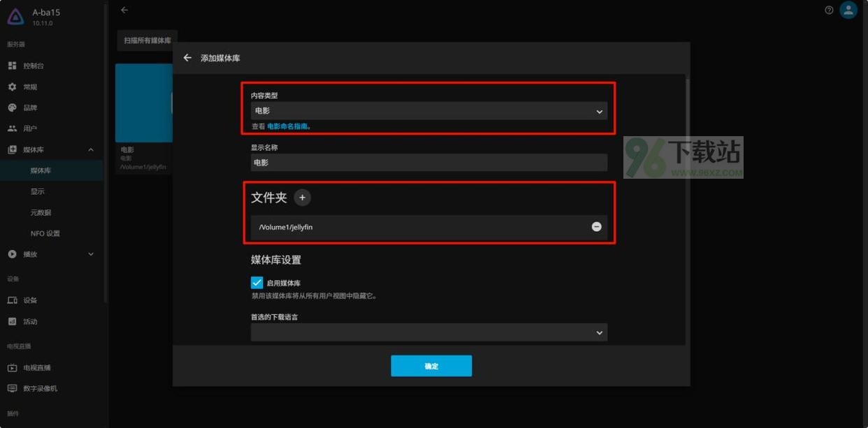Open the 首选的下载语言 dropdown
868x428 pixels.
(x=428, y=333)
